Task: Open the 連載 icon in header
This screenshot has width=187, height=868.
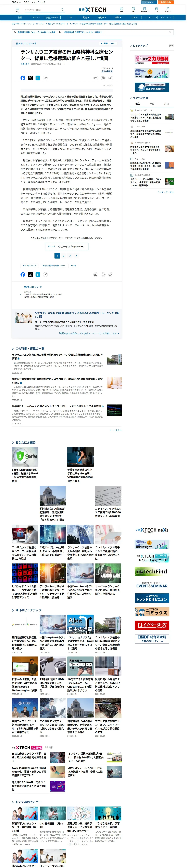Action: 133,9
